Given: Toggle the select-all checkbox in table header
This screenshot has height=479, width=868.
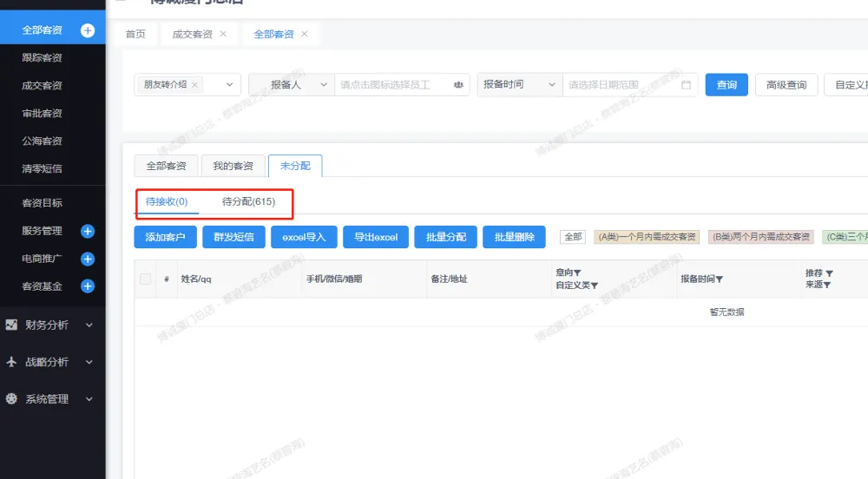Looking at the screenshot, I should point(146,279).
